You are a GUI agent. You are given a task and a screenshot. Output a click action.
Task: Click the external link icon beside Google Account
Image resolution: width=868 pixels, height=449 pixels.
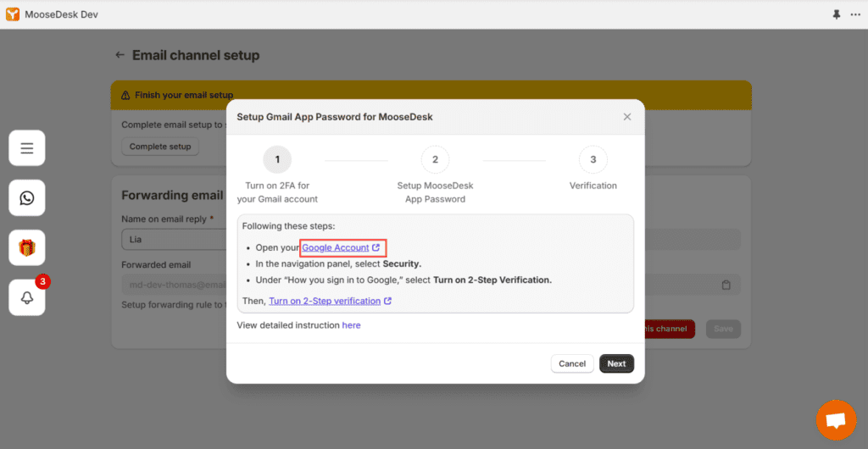coord(376,247)
